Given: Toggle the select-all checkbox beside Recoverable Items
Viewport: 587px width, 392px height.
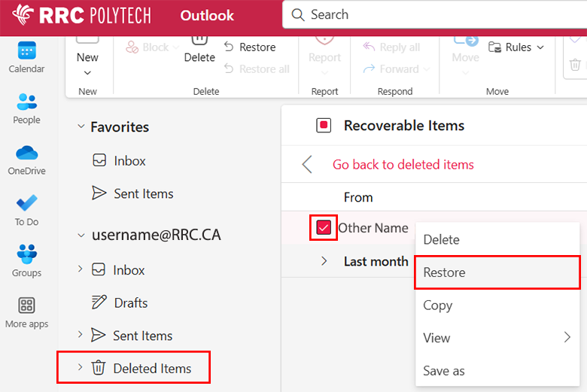Looking at the screenshot, I should [x=324, y=126].
